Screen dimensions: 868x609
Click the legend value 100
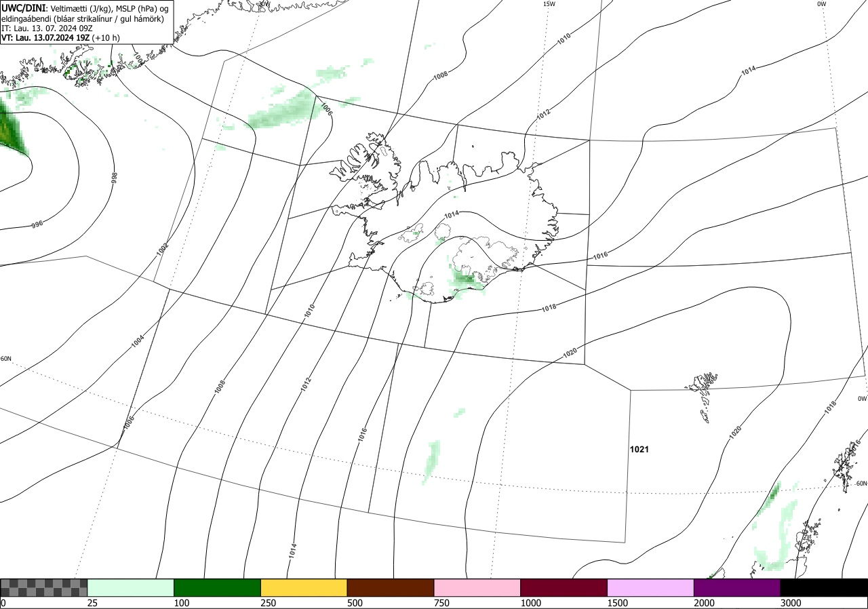pos(182,603)
